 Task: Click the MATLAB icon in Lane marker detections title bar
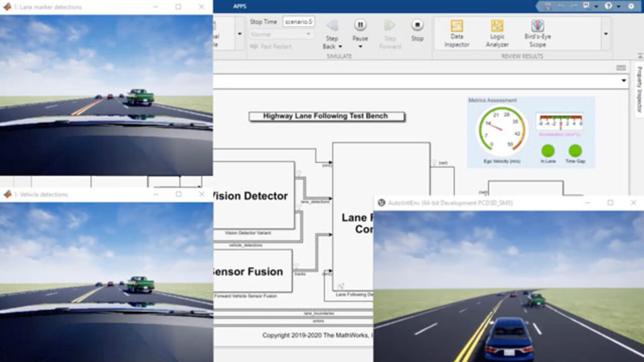pyautogui.click(x=7, y=7)
